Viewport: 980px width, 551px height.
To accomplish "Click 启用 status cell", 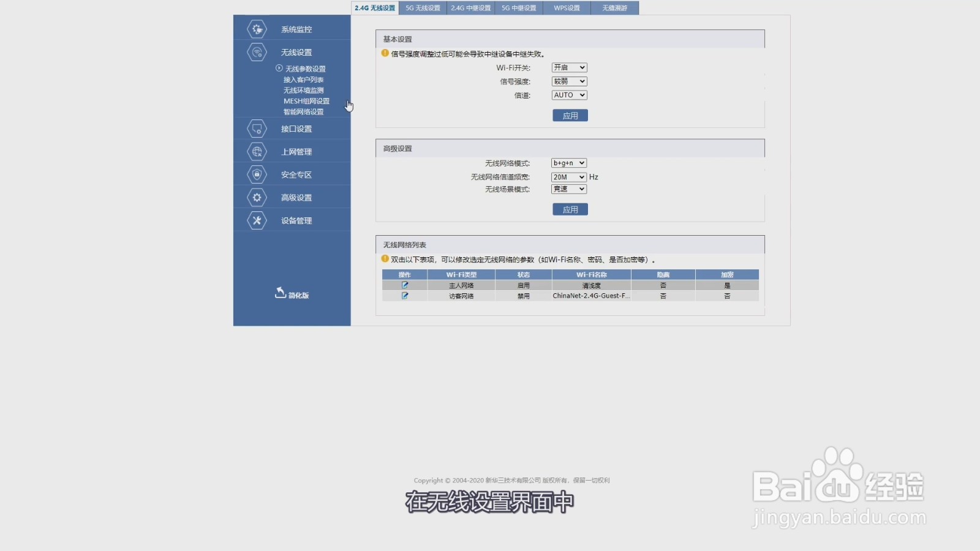I will pos(524,285).
